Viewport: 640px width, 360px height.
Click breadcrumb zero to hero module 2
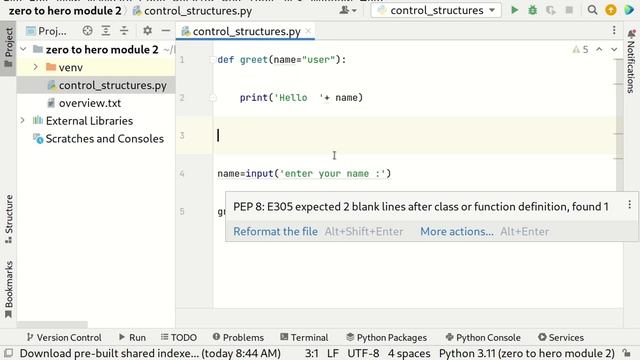pyautogui.click(x=65, y=11)
